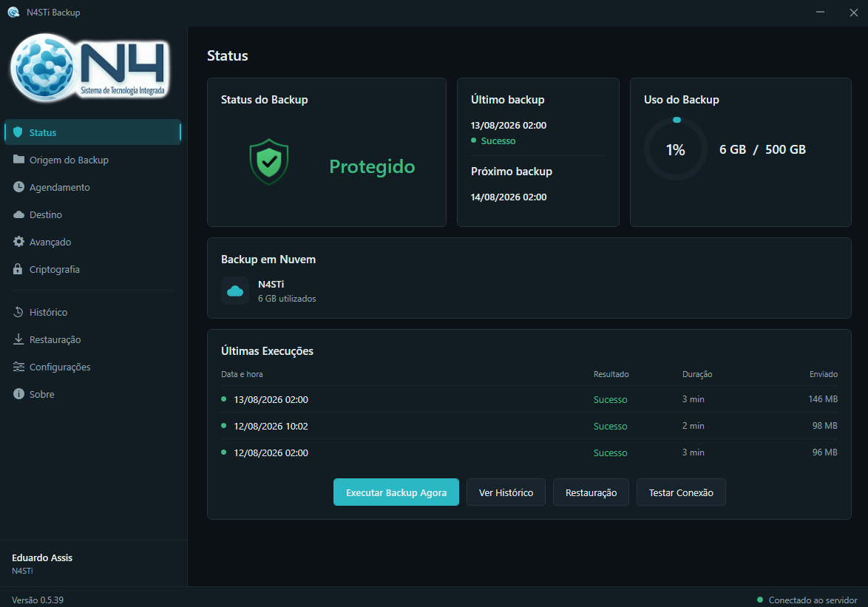
Task: Open Histórico from the sidebar
Action: (92, 312)
